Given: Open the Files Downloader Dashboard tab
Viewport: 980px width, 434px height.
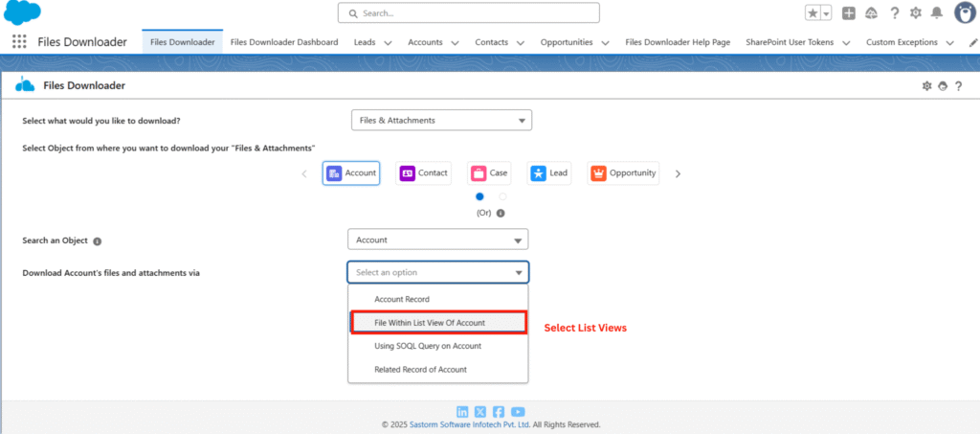Looking at the screenshot, I should (x=284, y=42).
